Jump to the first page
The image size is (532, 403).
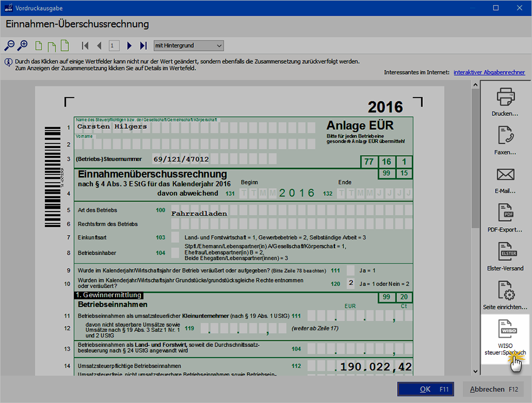pyautogui.click(x=85, y=45)
